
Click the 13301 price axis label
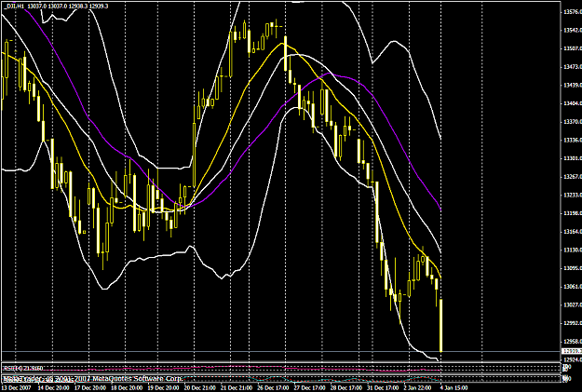[x=573, y=158]
